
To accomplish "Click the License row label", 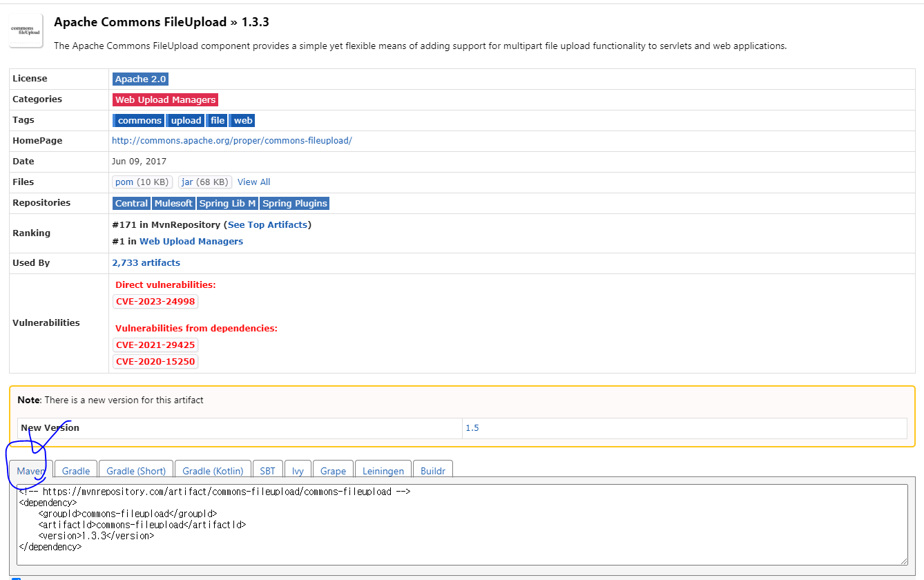I will (30, 78).
